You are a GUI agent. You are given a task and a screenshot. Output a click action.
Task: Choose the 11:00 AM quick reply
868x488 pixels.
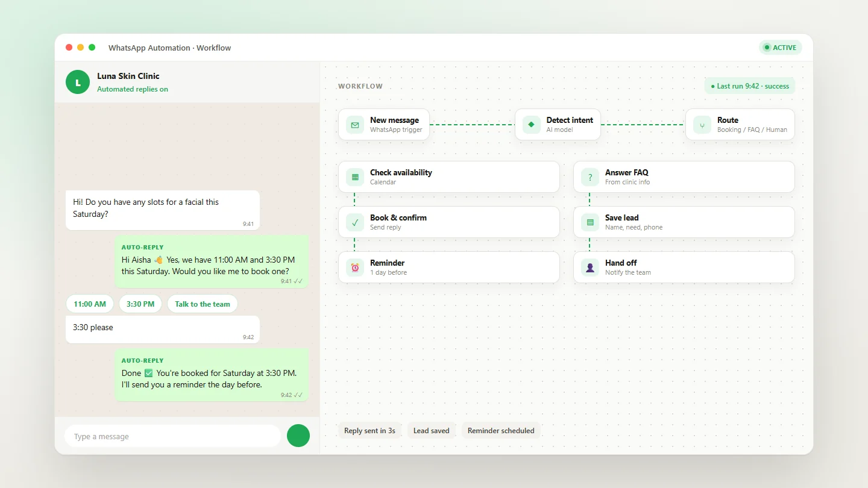(x=90, y=304)
